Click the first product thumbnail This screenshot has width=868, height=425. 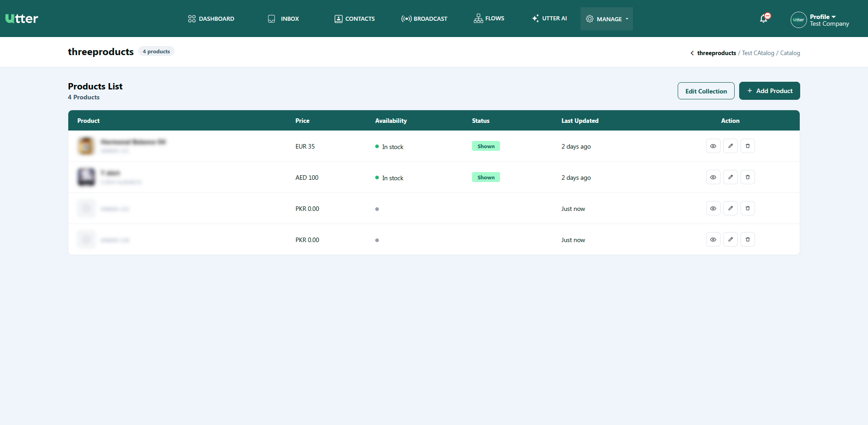pos(86,146)
